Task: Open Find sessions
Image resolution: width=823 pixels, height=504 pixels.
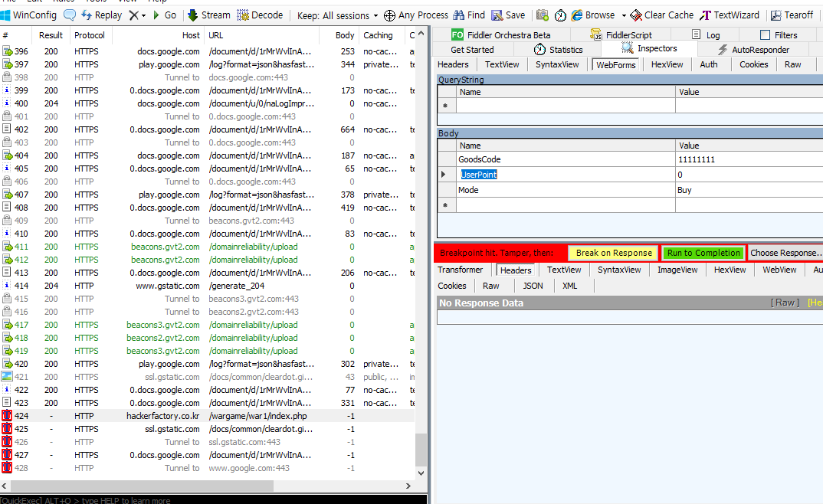Action: pyautogui.click(x=469, y=15)
